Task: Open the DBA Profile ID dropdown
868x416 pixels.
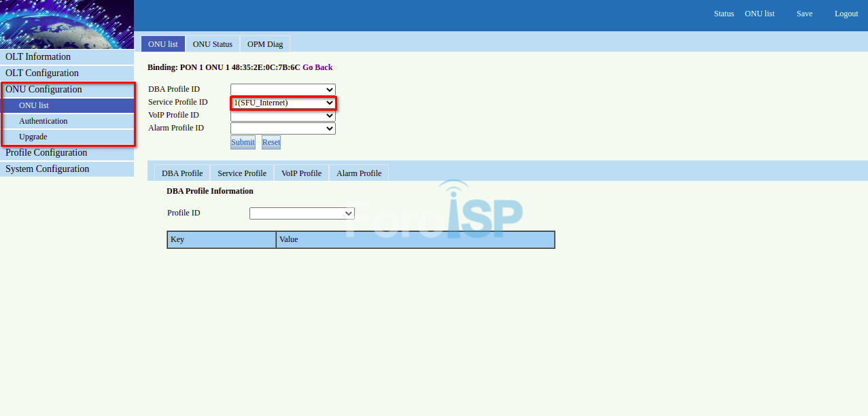Action: pos(283,89)
